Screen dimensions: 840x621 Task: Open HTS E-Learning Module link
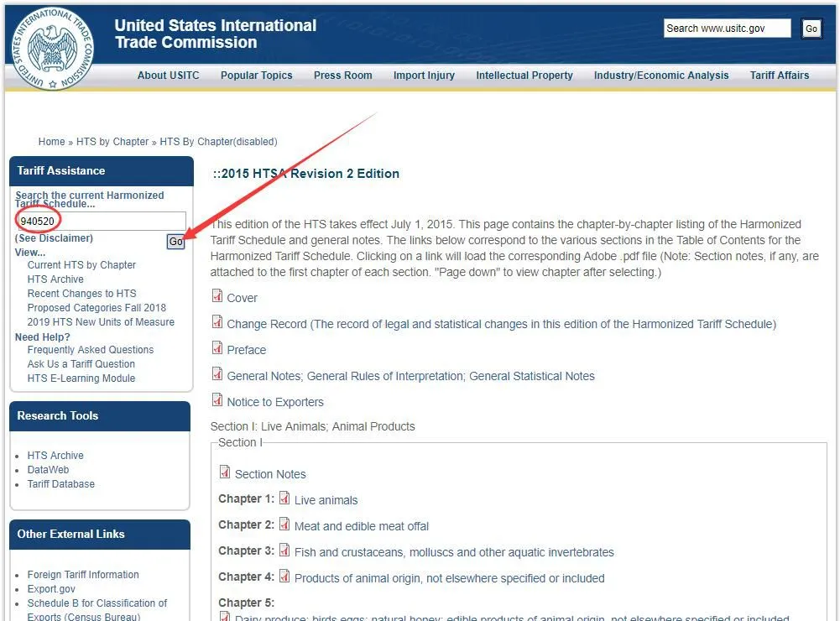point(81,378)
